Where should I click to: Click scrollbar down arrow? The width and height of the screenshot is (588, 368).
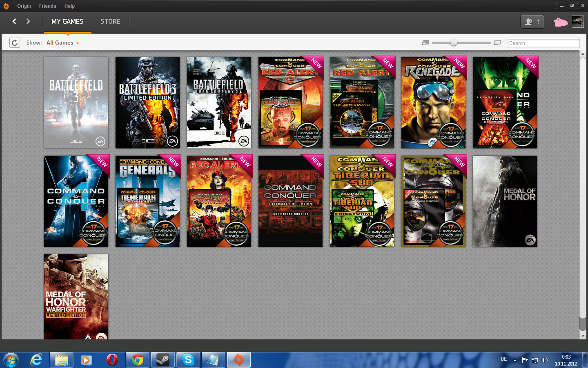coord(583,336)
